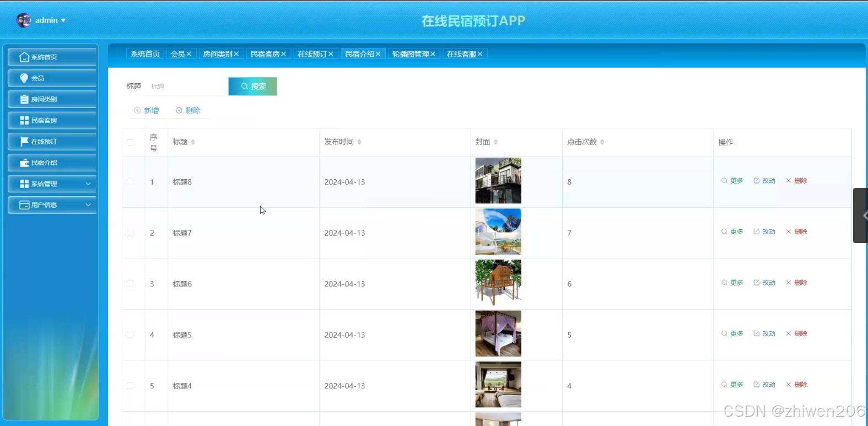Switch to the 系统首页 tab
Viewport: 868px width, 426px height.
point(145,54)
